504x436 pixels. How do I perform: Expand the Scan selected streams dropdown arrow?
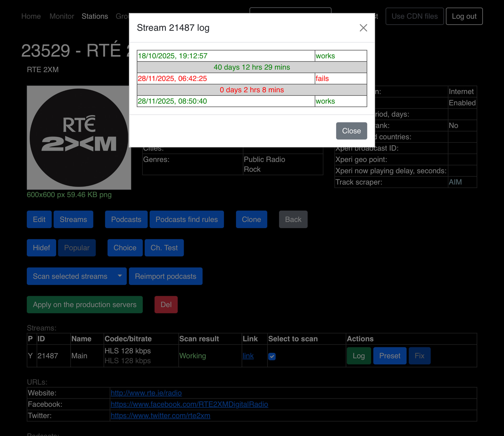coord(120,276)
